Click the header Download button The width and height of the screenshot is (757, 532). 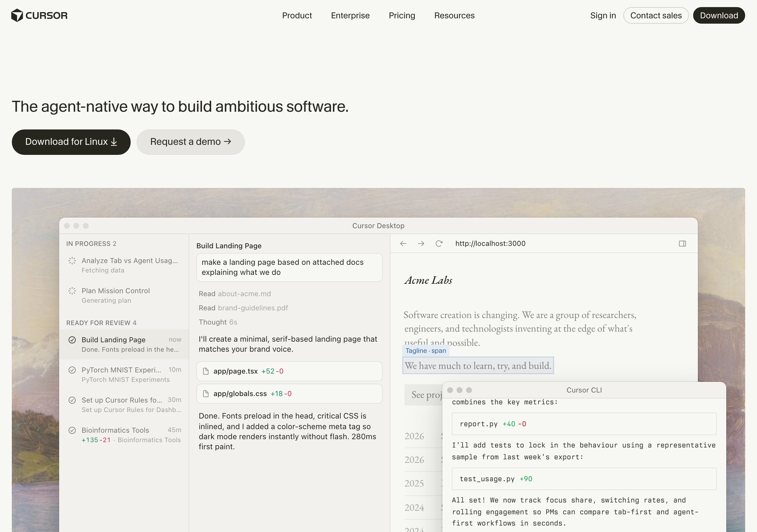tap(719, 15)
